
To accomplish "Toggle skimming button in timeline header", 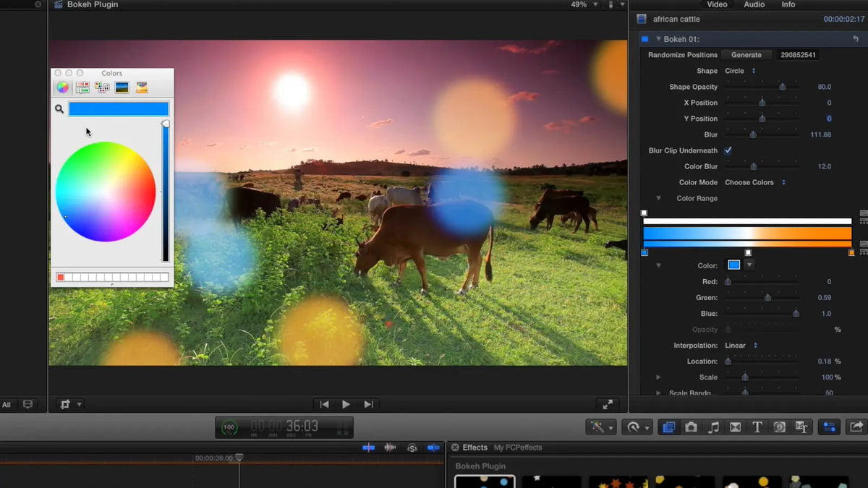I will [368, 448].
